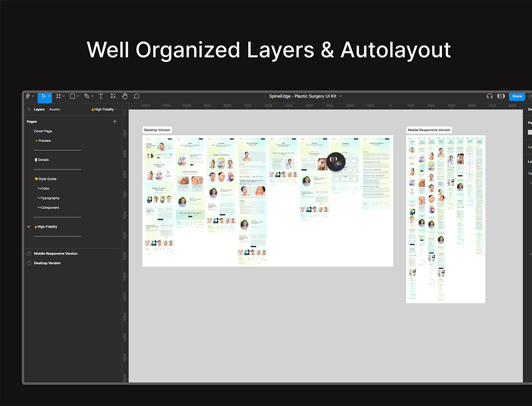Viewport: 532px width, 406px height.
Task: Select the Frame tool
Action: coord(58,96)
